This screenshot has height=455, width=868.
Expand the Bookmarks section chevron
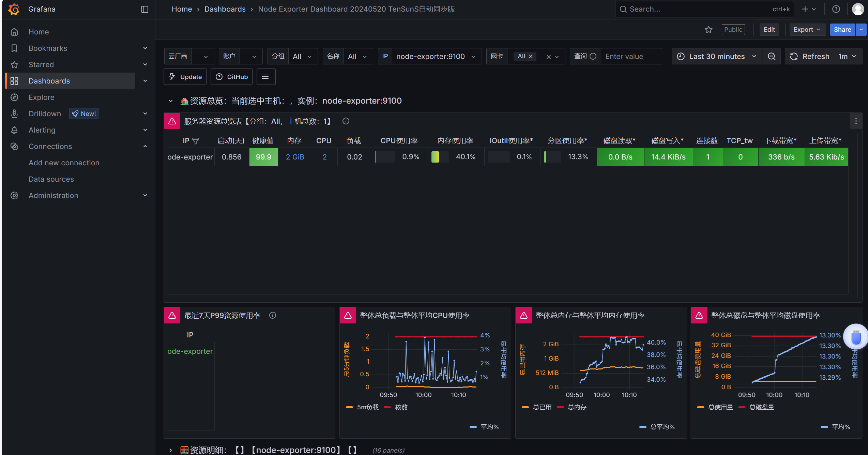coord(145,48)
